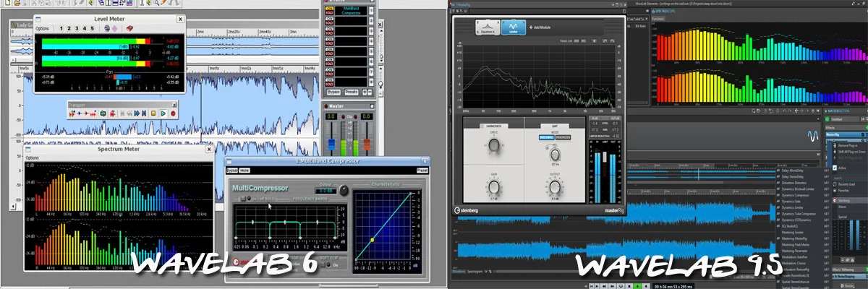Viewport: 868px width, 289px height.
Task: Toggle the Active checkbox in plug-in menu
Action: tap(835, 168)
